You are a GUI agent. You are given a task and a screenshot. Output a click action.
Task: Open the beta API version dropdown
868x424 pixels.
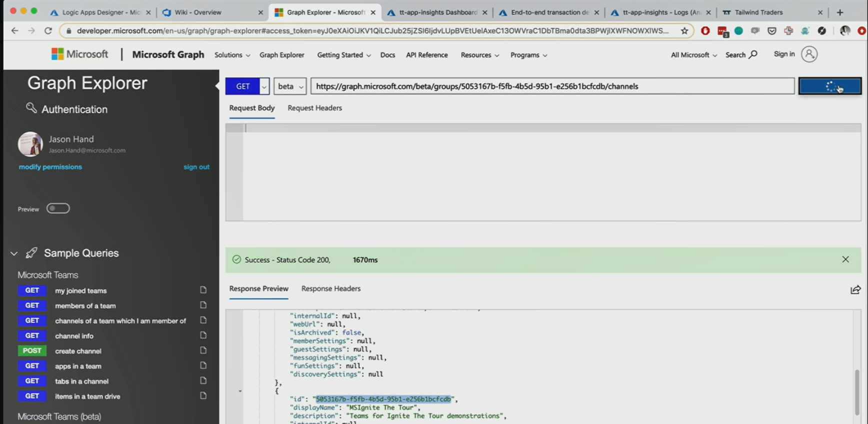tap(289, 86)
